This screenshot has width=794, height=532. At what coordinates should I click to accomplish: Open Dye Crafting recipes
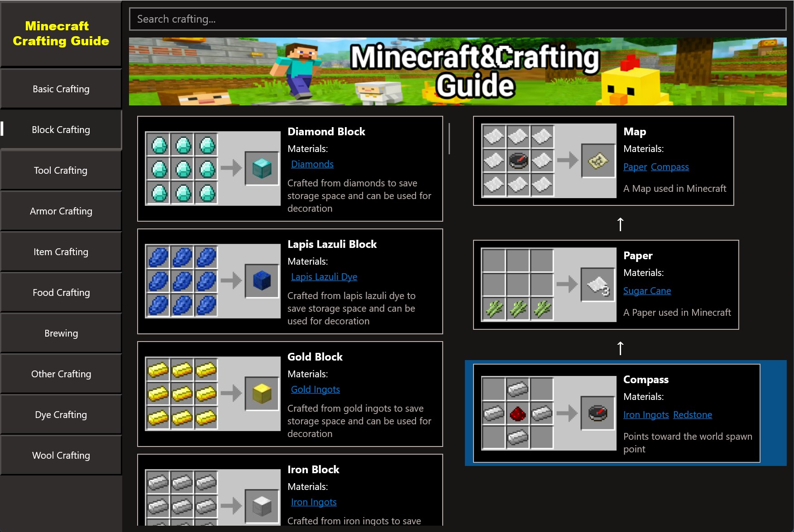click(61, 414)
